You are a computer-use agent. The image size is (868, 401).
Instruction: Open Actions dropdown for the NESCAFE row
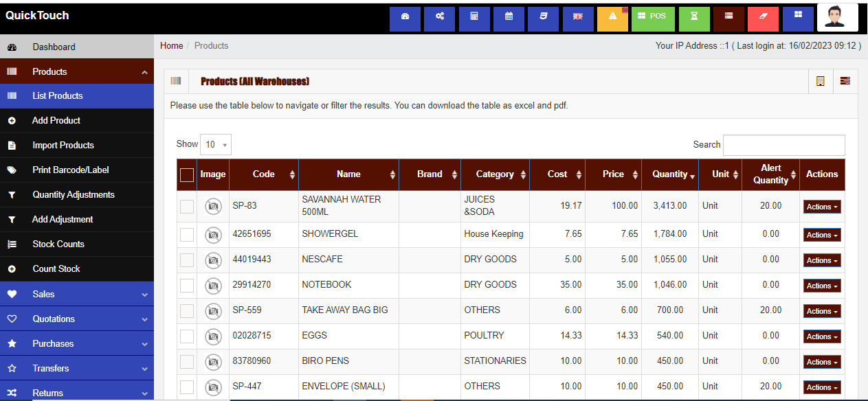822,260
